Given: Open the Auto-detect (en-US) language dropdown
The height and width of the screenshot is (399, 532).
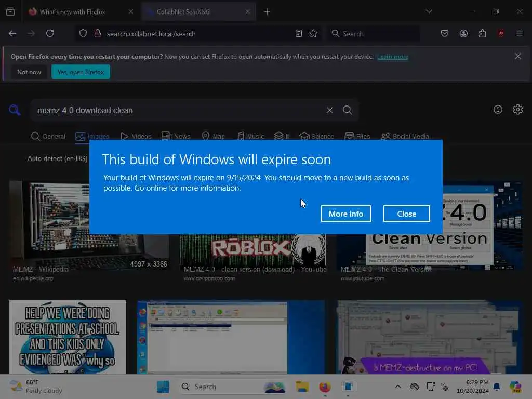Looking at the screenshot, I should [57, 159].
